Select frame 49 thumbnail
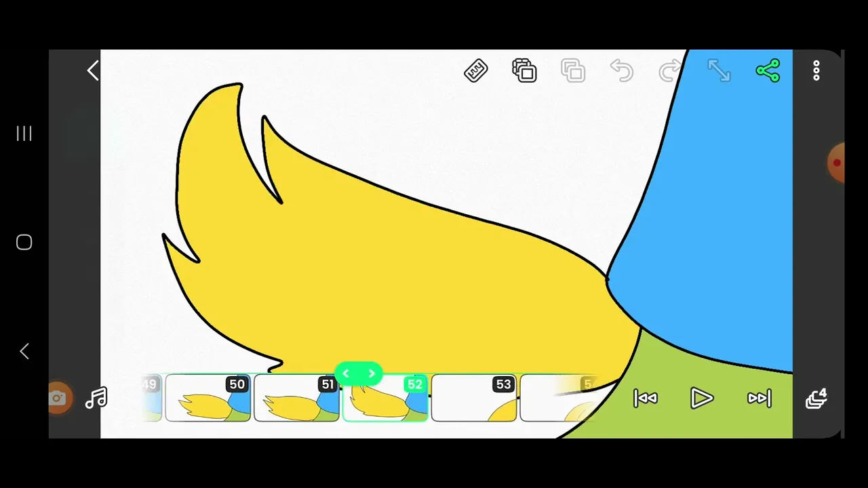This screenshot has width=868, height=488. [x=152, y=398]
